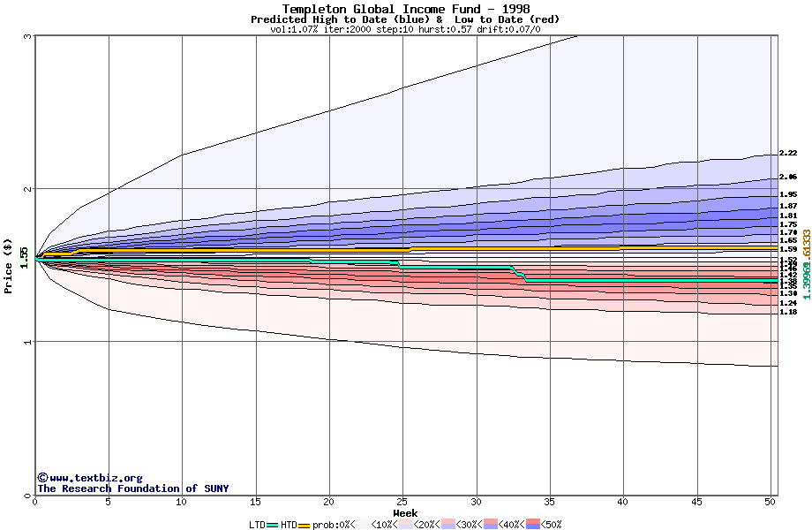
Task: Click the Week axis tick "50"
Action: click(x=771, y=502)
